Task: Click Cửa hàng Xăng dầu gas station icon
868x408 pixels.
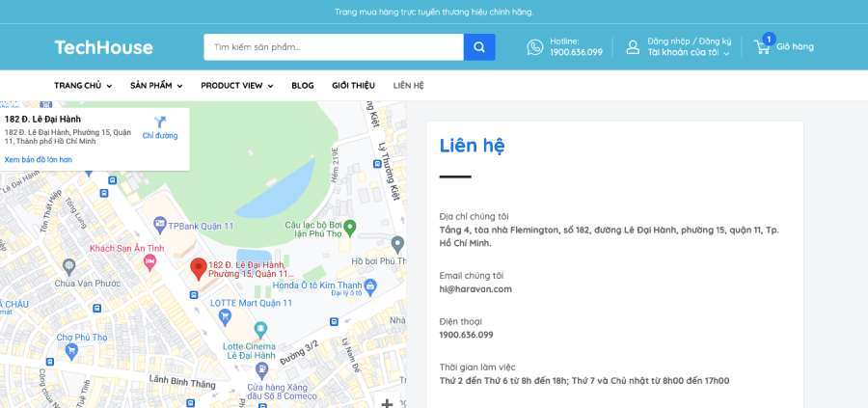Action: 260,369
